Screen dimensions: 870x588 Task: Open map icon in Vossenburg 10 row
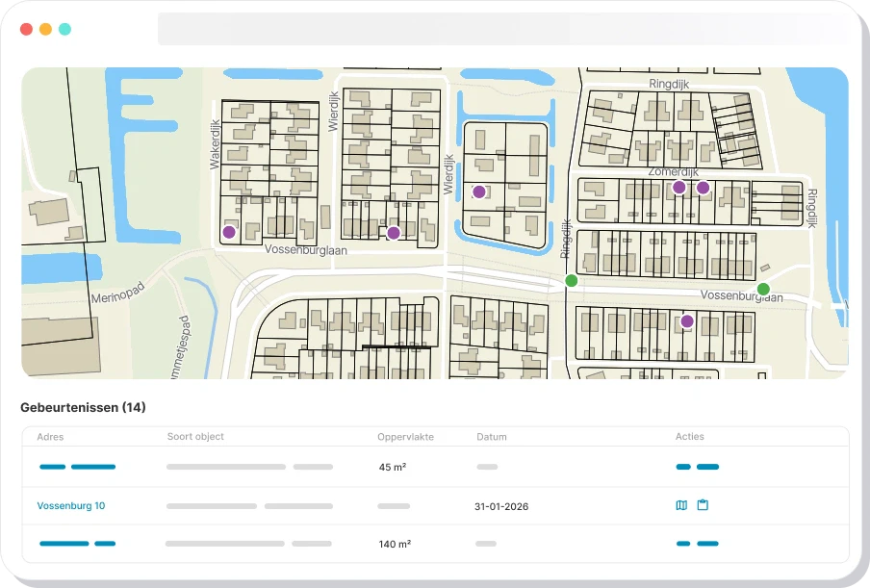[x=681, y=505]
